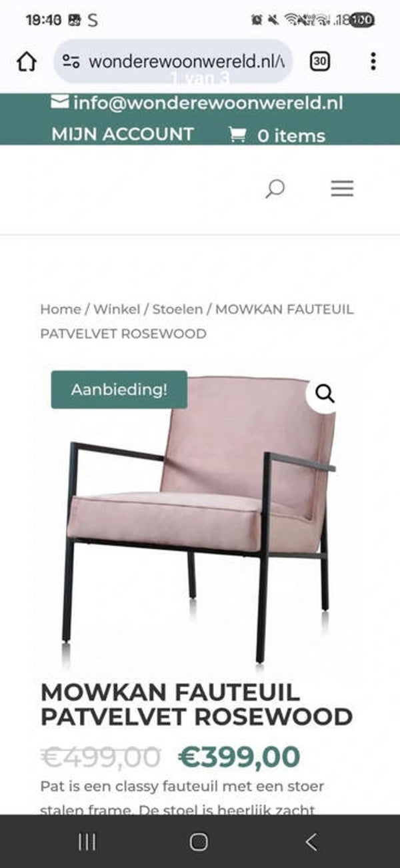Open the site settings icon in address bar
This screenshot has width=400, height=868.
tap(71, 62)
